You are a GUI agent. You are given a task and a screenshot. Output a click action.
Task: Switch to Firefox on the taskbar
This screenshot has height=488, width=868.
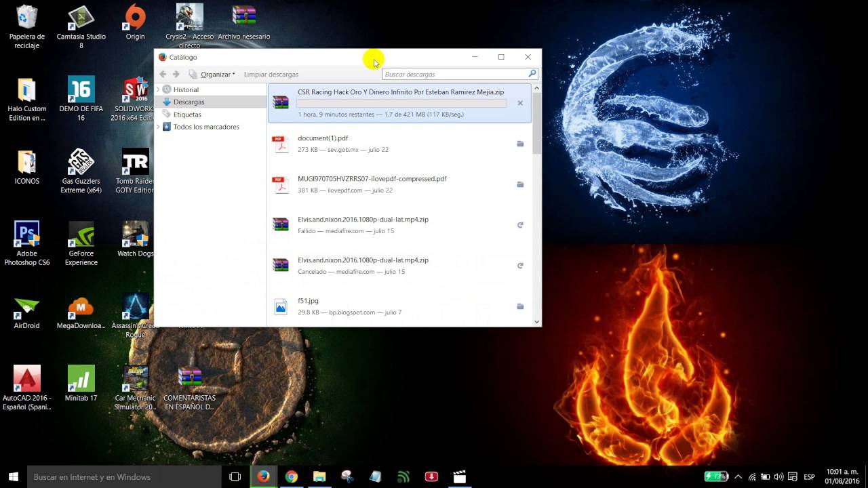pyautogui.click(x=263, y=476)
